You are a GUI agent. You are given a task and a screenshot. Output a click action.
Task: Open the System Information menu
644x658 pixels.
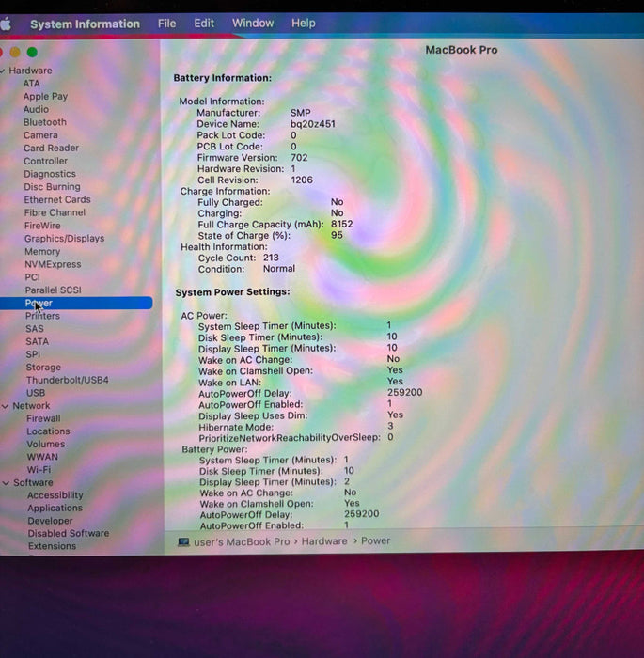(x=85, y=23)
